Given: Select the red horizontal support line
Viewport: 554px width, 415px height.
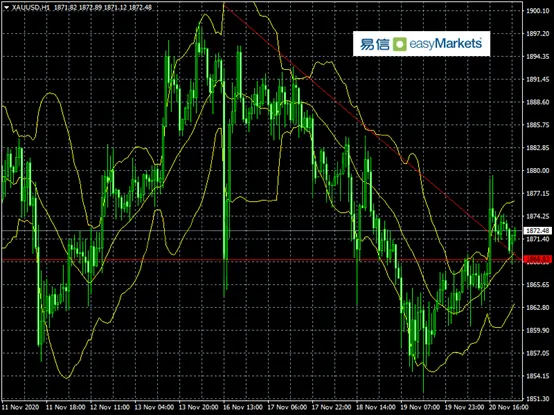Looking at the screenshot, I should [261, 260].
